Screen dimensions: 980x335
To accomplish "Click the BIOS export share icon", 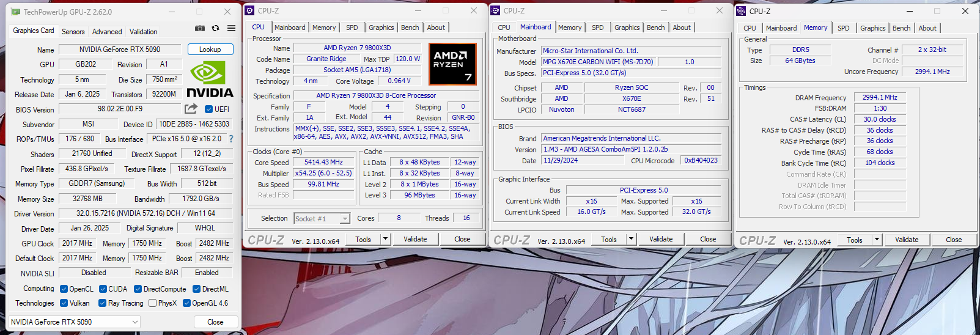I will (x=191, y=108).
